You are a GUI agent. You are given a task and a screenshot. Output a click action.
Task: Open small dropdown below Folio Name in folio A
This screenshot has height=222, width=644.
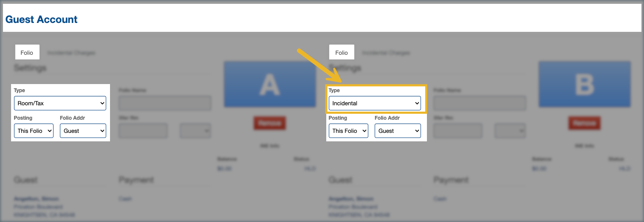(195, 131)
